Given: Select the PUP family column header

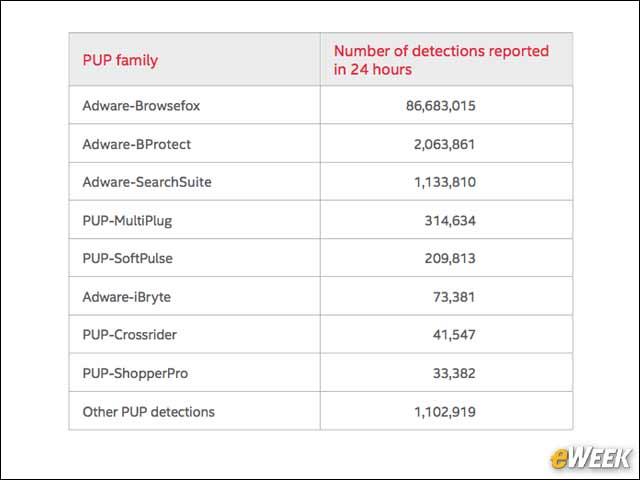Looking at the screenshot, I should tap(120, 60).
